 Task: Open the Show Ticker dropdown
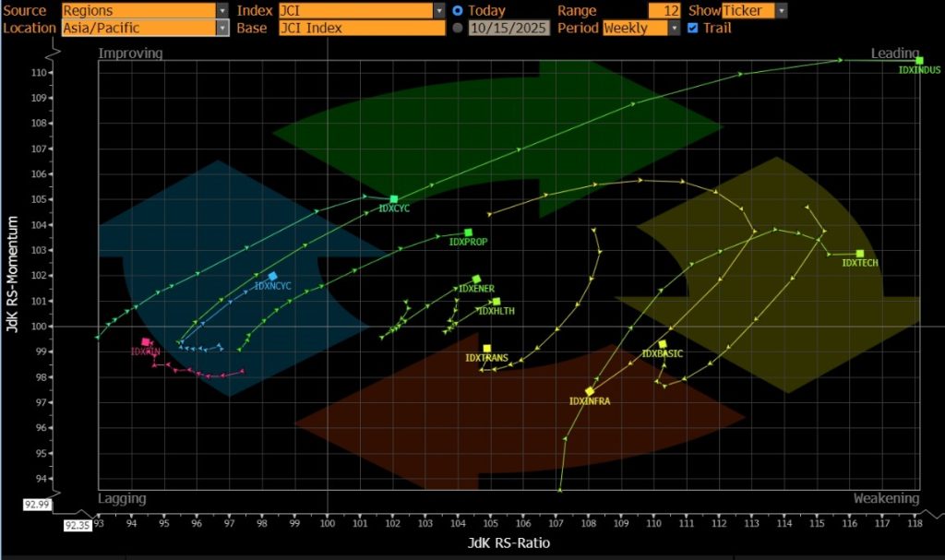tap(782, 10)
